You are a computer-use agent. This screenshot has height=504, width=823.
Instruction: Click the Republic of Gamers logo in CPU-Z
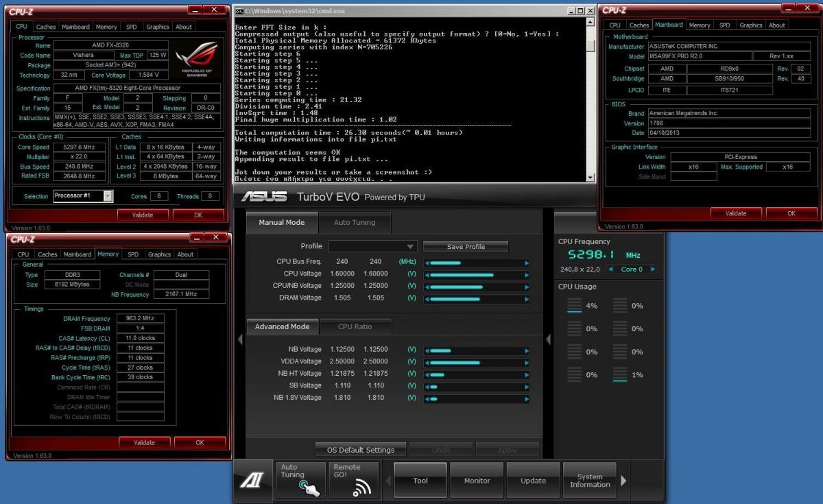point(197,59)
